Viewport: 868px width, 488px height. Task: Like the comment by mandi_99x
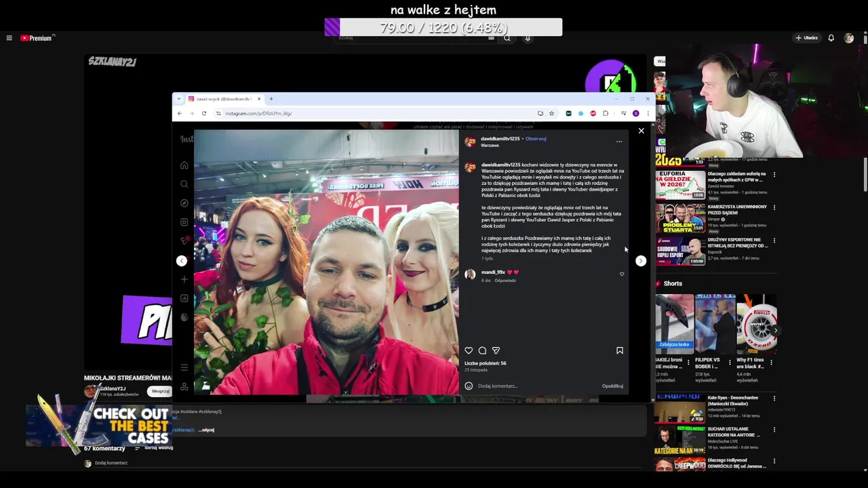[622, 274]
